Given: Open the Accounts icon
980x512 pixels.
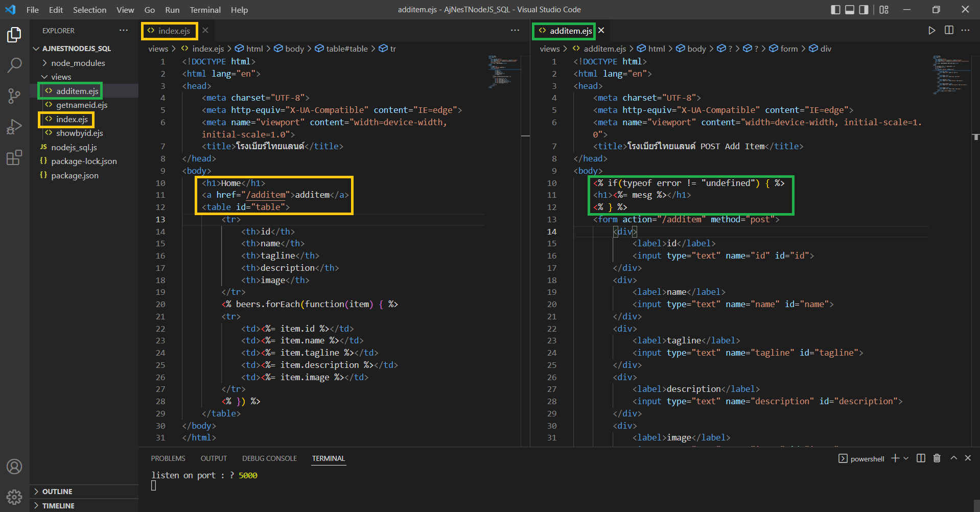Looking at the screenshot, I should click(14, 467).
